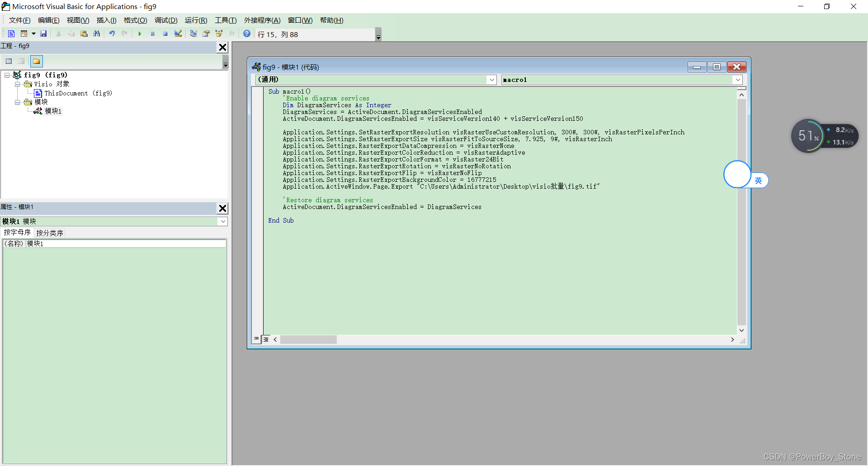Click code window horizontal scrollbar thumb

(x=308, y=339)
